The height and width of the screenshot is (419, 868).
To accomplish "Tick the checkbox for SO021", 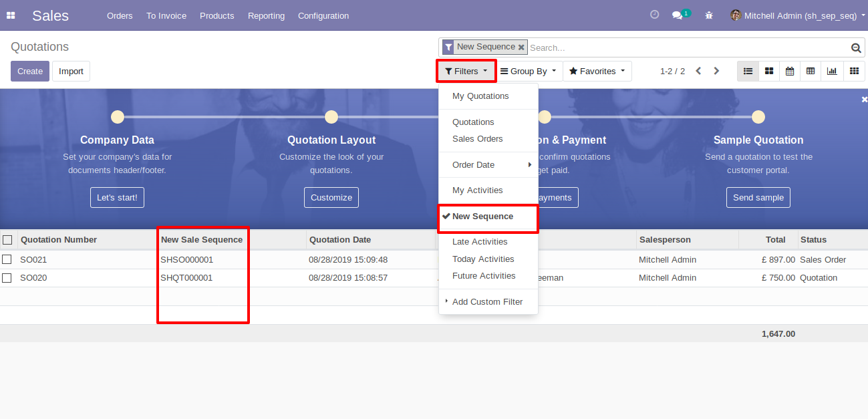I will [x=7, y=259].
